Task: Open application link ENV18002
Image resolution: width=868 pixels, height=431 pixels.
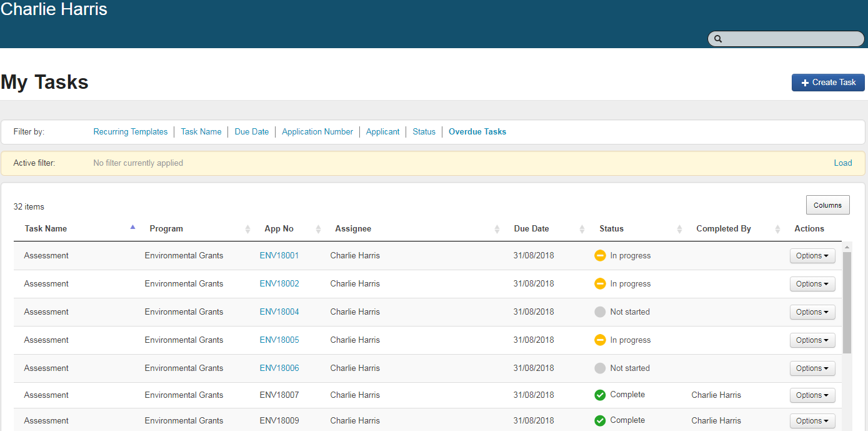Action: click(x=279, y=284)
